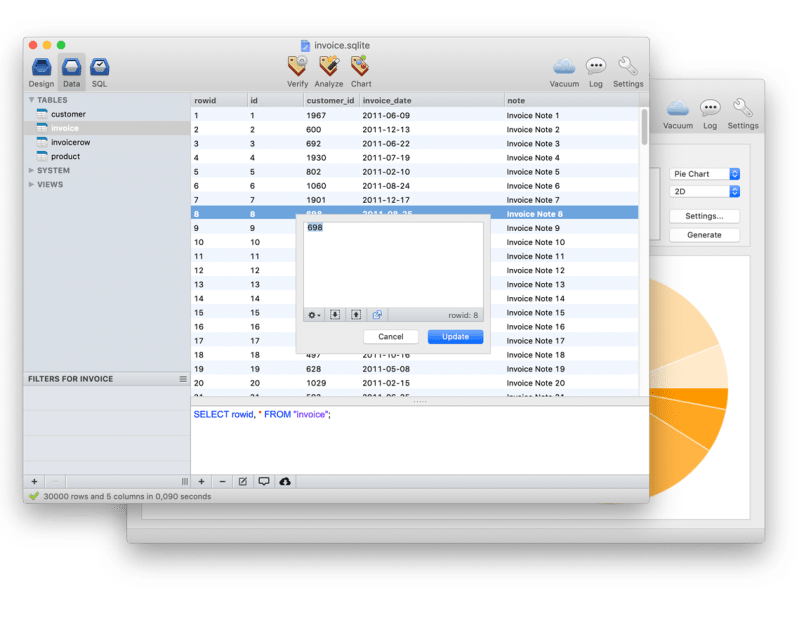Open toolbar Settings in background chart window
Viewport: 799px width, 632px height.
coord(742,114)
